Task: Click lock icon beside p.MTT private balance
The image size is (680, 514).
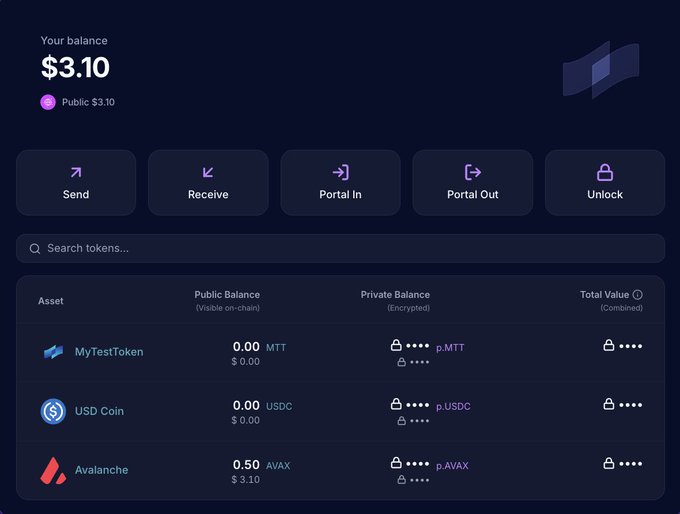Action: 396,345
